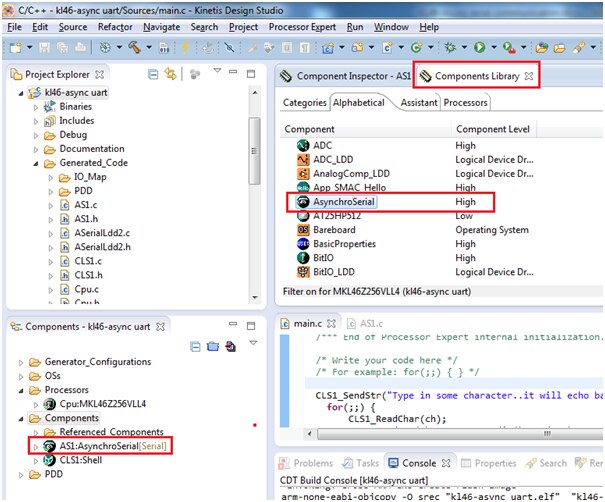The width and height of the screenshot is (605, 502).
Task: Close the main.c editor tab
Action: click(331, 323)
